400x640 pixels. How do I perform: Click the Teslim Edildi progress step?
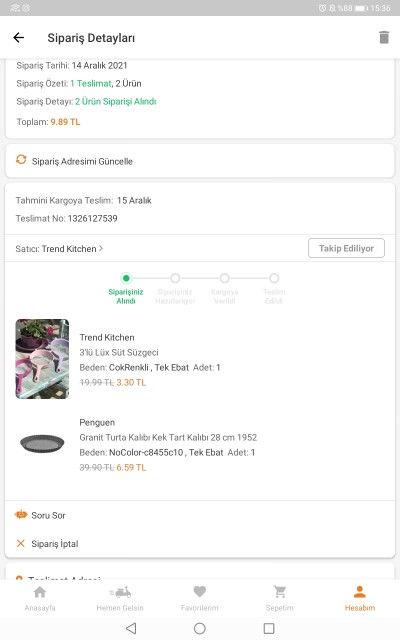[274, 289]
